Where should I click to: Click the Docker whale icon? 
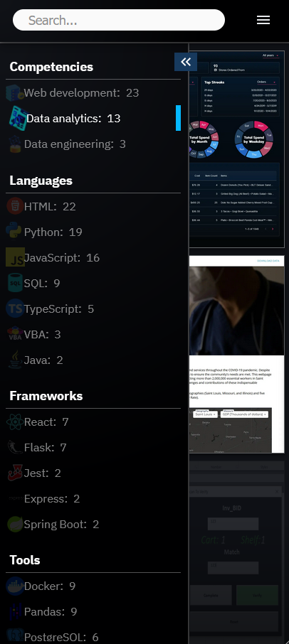pos(15,586)
